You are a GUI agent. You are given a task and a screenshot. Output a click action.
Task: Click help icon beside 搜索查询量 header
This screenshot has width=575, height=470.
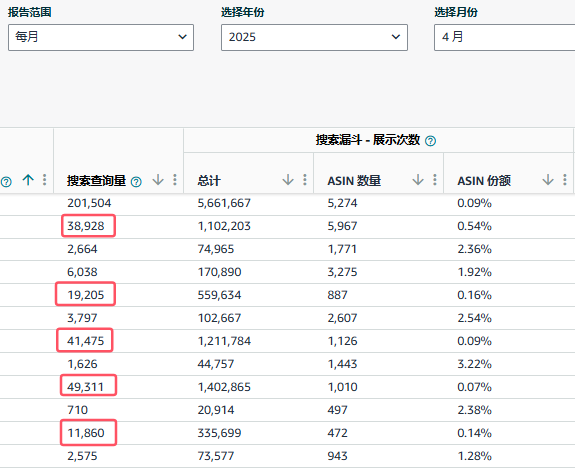pos(136,181)
